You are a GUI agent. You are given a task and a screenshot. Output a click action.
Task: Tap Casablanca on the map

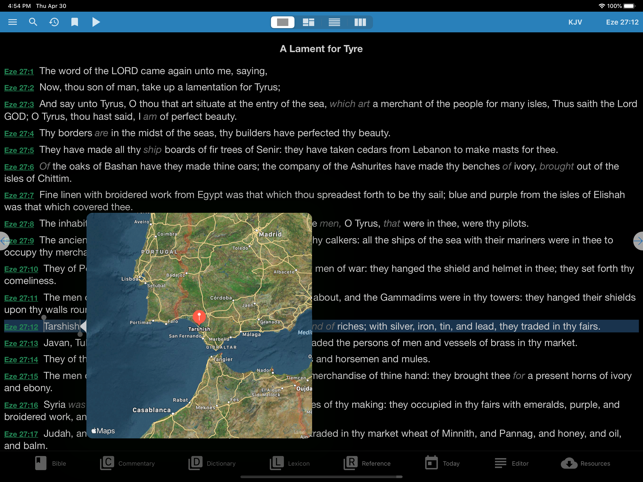click(151, 410)
